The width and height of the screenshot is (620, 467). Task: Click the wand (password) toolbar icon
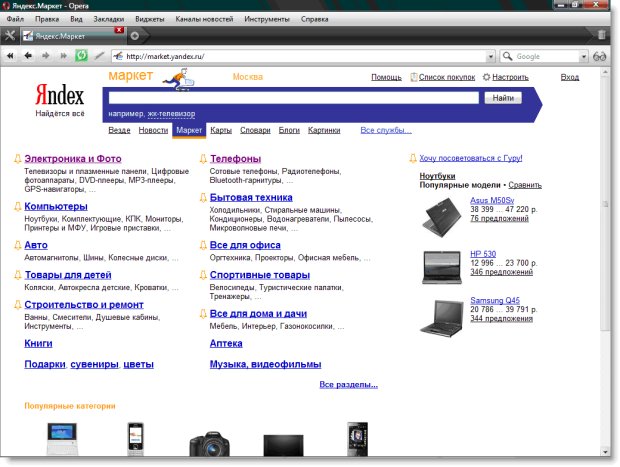point(100,56)
